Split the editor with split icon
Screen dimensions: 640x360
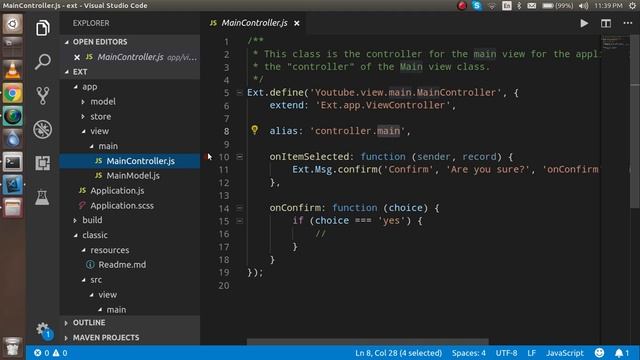tap(606, 23)
